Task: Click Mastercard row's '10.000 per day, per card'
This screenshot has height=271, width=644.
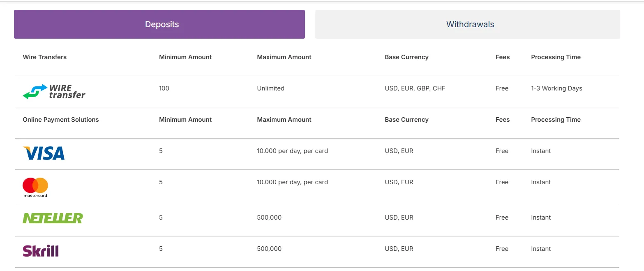Action: click(293, 182)
